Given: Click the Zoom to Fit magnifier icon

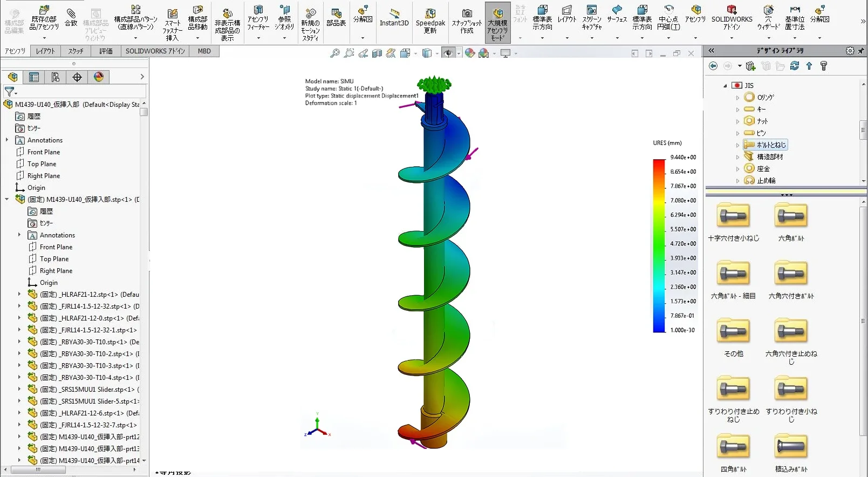Looking at the screenshot, I should click(x=335, y=53).
